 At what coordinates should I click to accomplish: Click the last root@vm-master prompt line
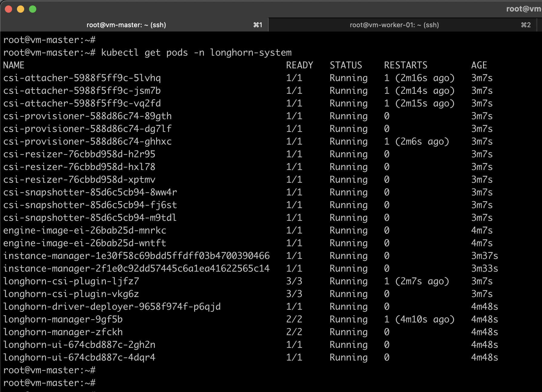click(x=49, y=383)
